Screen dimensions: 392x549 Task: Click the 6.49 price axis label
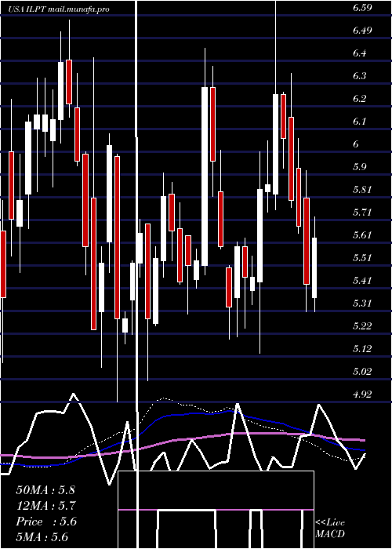(362, 31)
